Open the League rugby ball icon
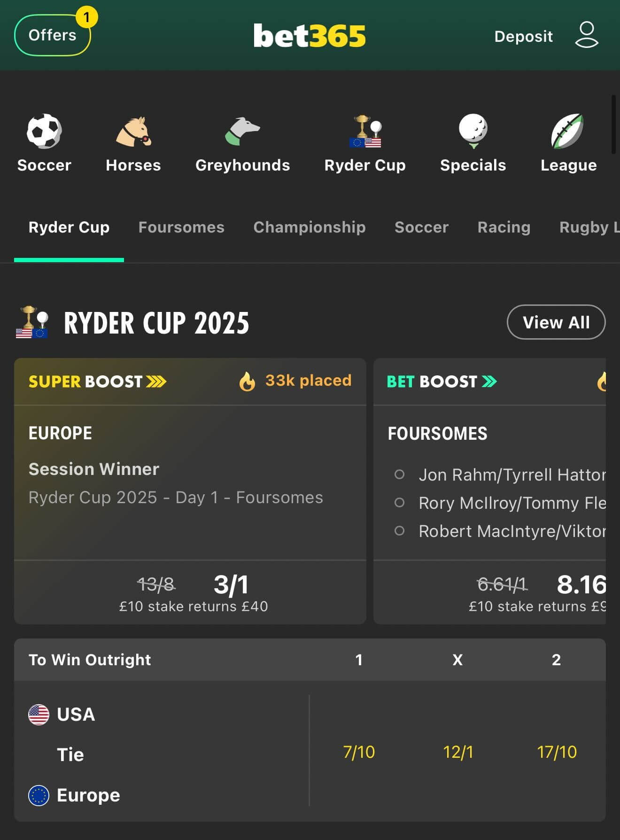 point(568,132)
